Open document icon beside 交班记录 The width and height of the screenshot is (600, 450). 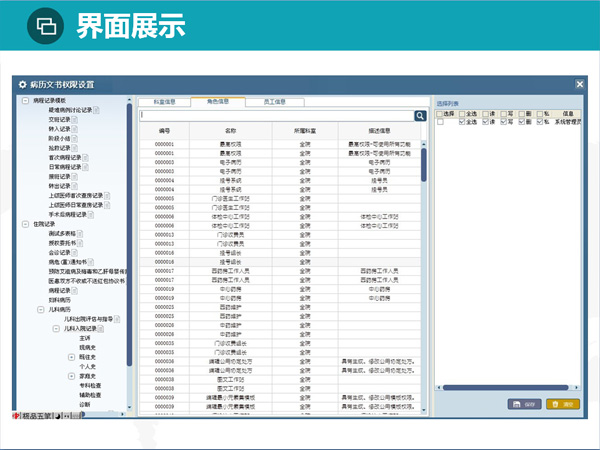pos(74,120)
